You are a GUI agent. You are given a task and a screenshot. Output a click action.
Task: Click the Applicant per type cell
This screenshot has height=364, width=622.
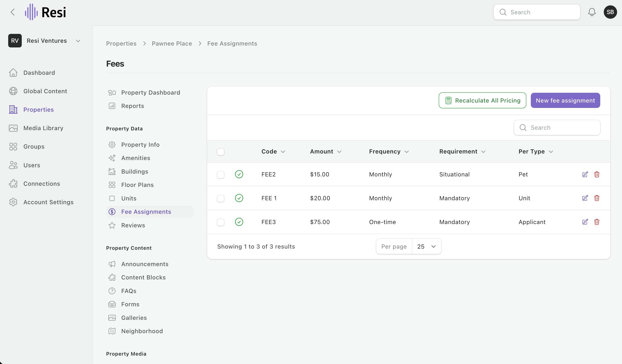532,222
